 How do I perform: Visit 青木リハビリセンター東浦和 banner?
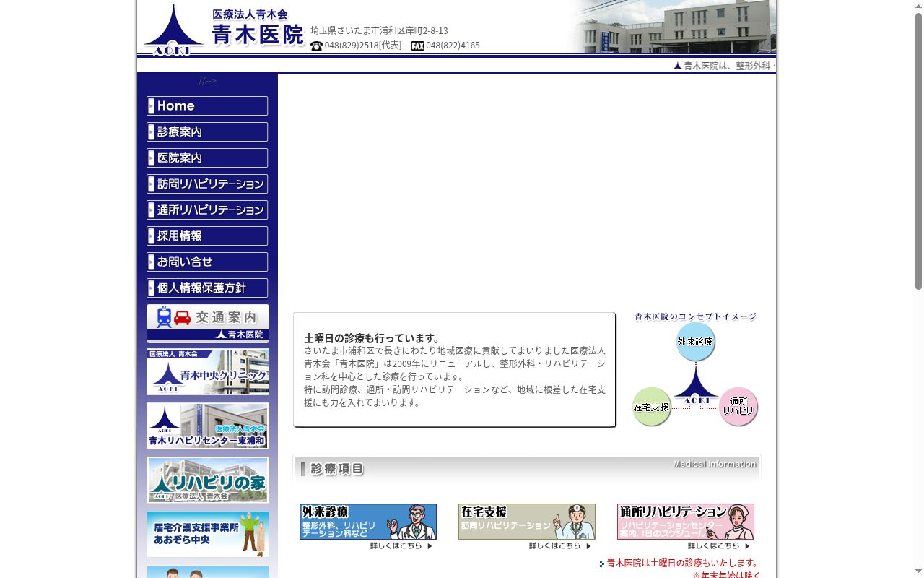tap(208, 426)
